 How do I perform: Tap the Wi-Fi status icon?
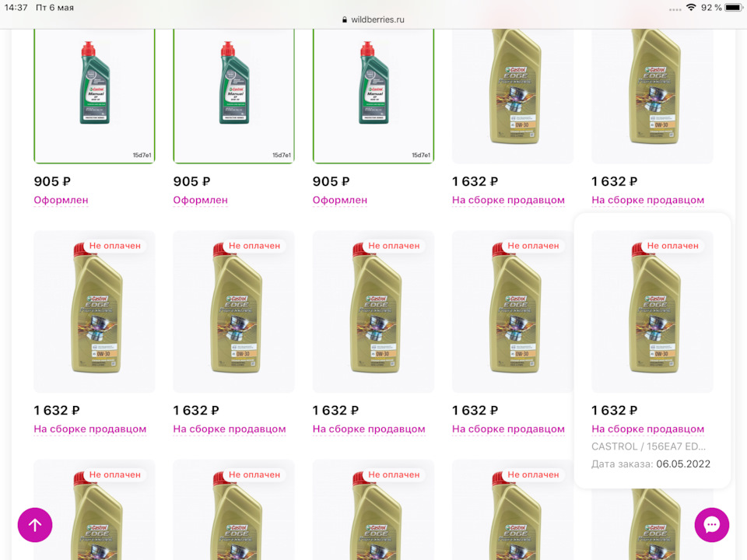click(691, 8)
